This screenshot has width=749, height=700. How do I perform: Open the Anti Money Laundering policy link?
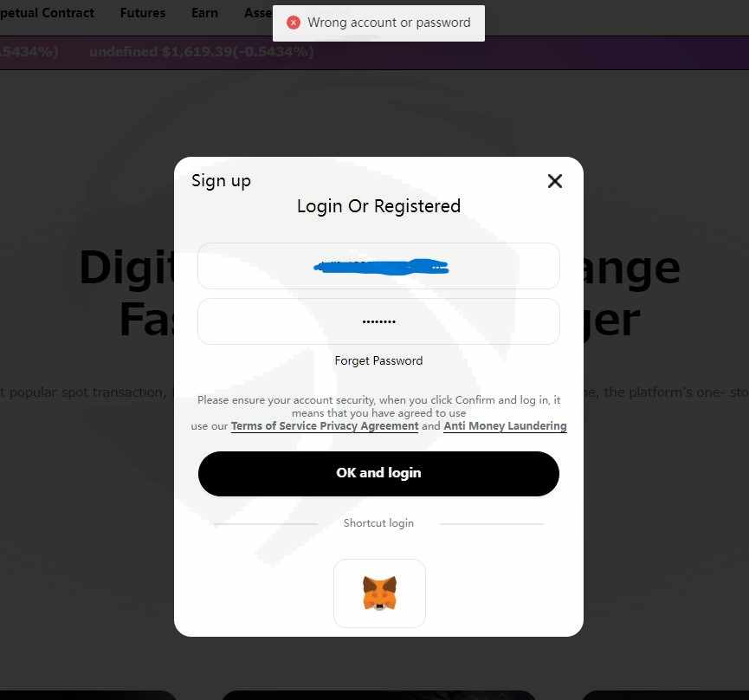tap(505, 425)
